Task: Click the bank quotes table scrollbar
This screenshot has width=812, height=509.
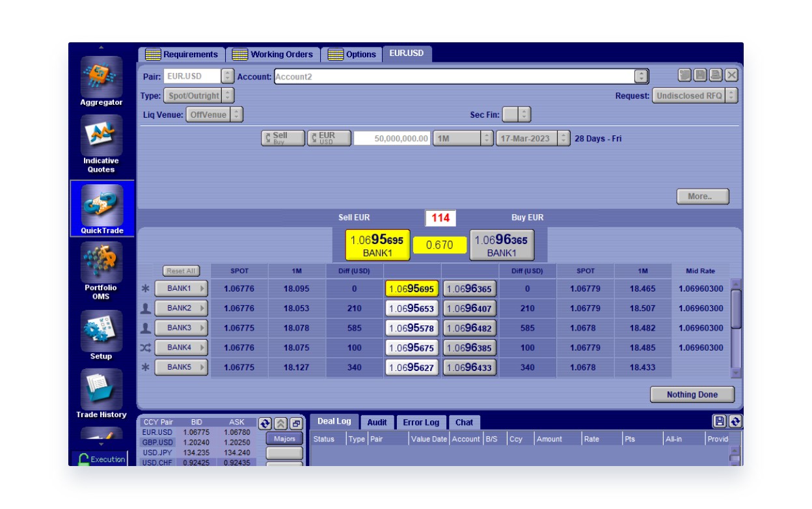Action: 737,328
